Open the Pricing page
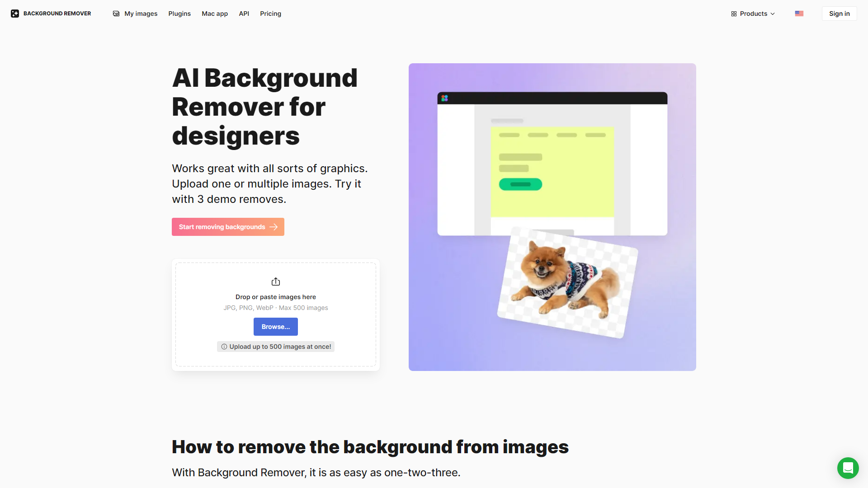 coord(270,14)
